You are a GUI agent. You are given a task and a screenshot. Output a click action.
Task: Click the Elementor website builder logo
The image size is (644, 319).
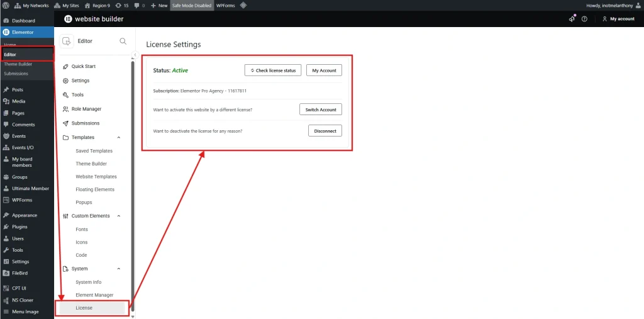(94, 19)
